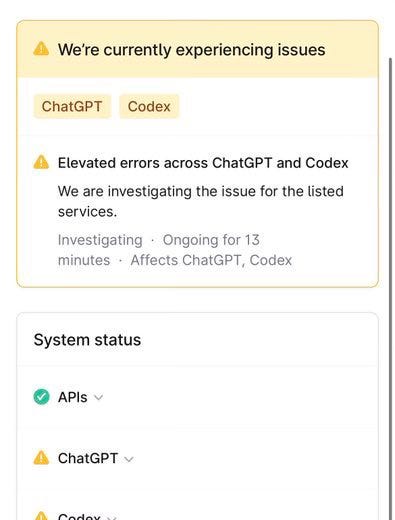Expand the ChatGPT status chevron

(x=129, y=459)
